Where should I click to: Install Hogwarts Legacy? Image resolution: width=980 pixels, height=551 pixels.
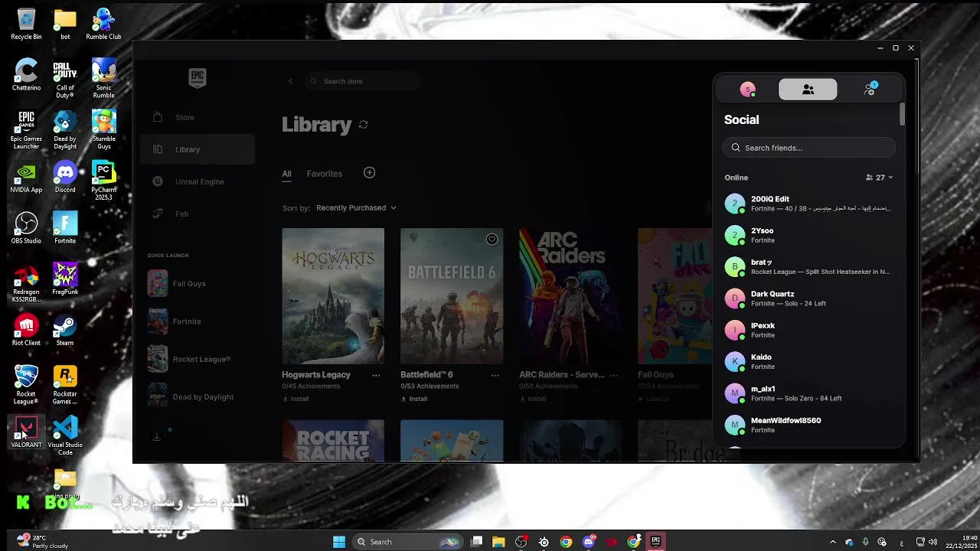click(x=296, y=399)
